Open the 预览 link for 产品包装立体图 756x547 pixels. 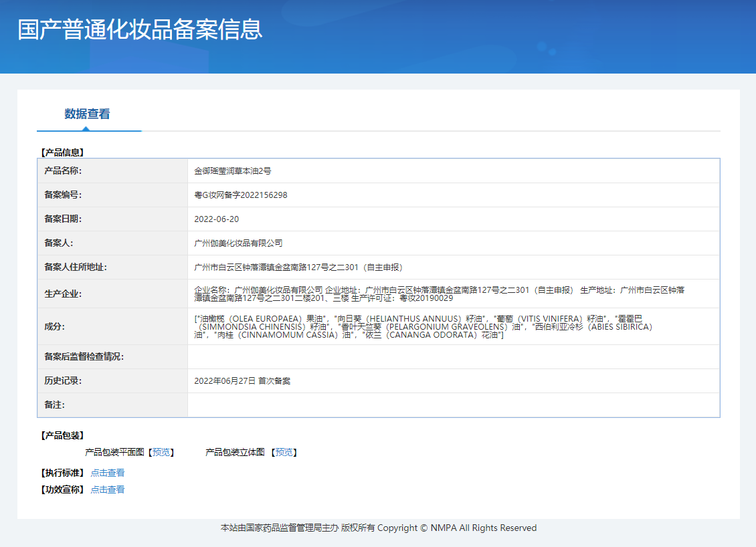click(285, 452)
